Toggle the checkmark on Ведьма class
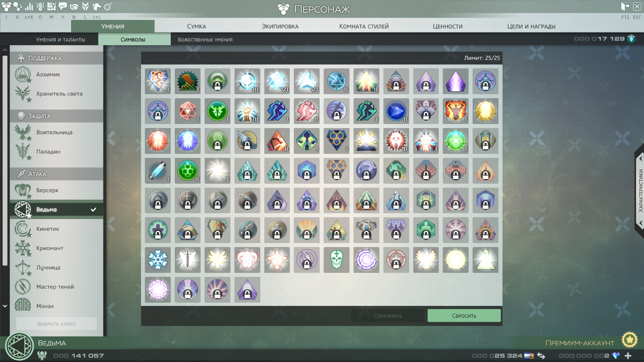Image resolution: width=644 pixels, height=362 pixels. coord(94,209)
